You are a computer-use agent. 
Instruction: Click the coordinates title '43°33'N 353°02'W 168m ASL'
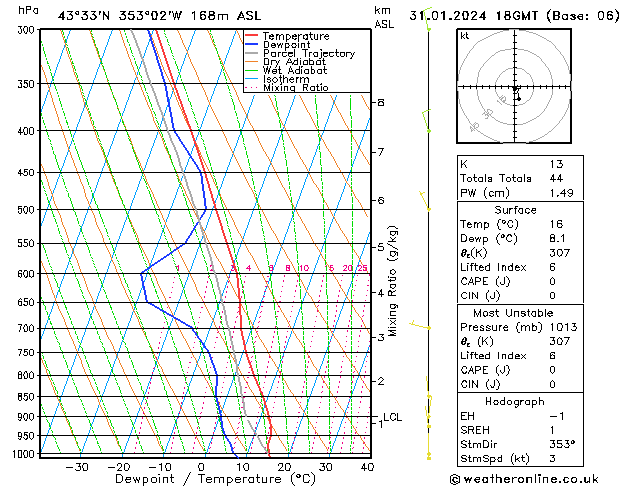click(159, 16)
